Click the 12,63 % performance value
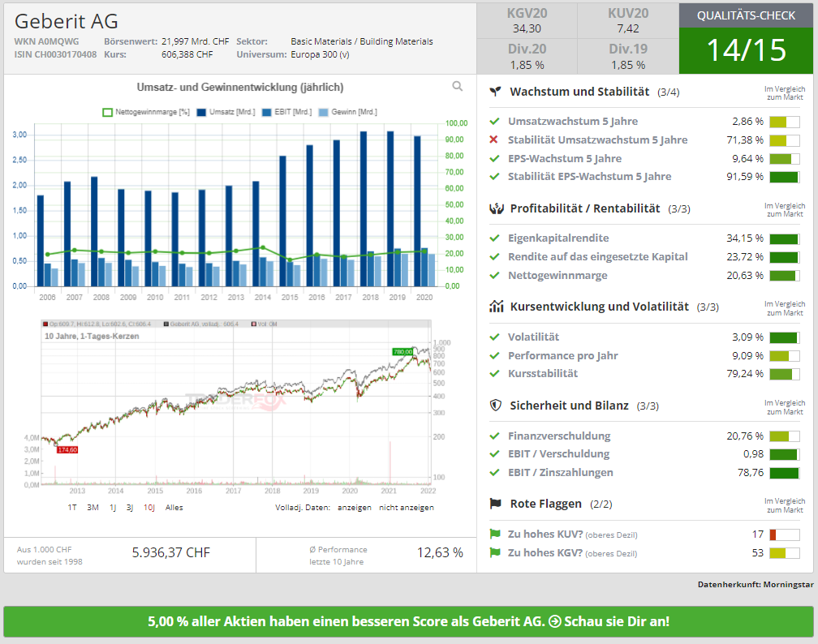This screenshot has height=644, width=818. pyautogui.click(x=440, y=552)
